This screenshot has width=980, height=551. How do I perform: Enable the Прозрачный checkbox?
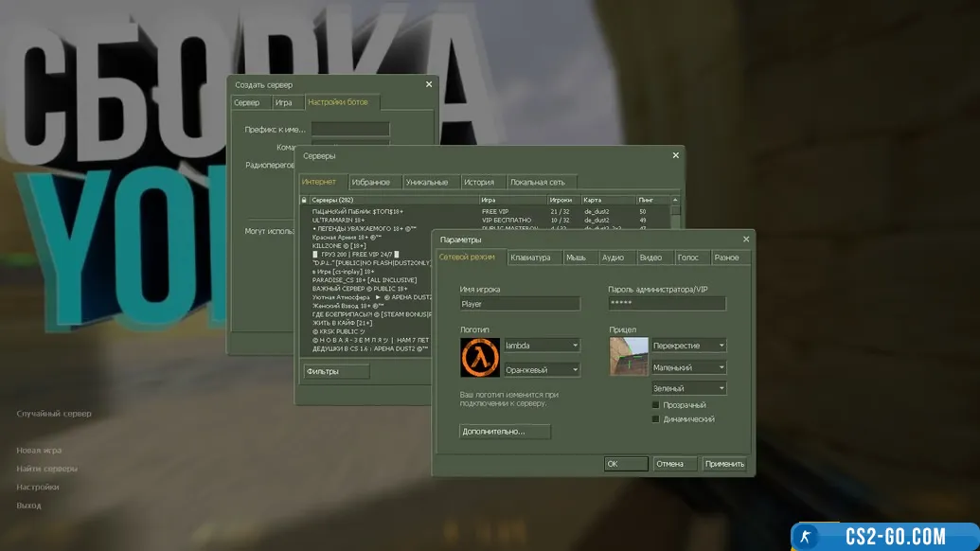655,405
